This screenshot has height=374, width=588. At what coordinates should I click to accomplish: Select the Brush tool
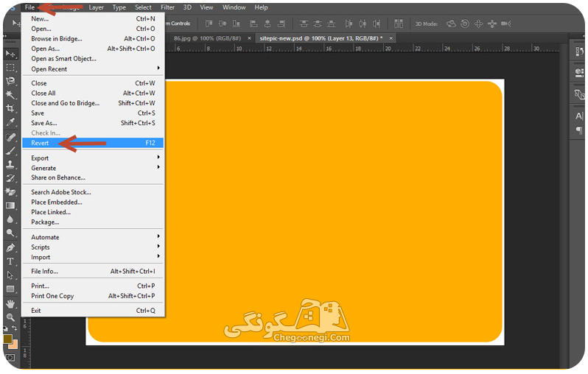pos(10,151)
